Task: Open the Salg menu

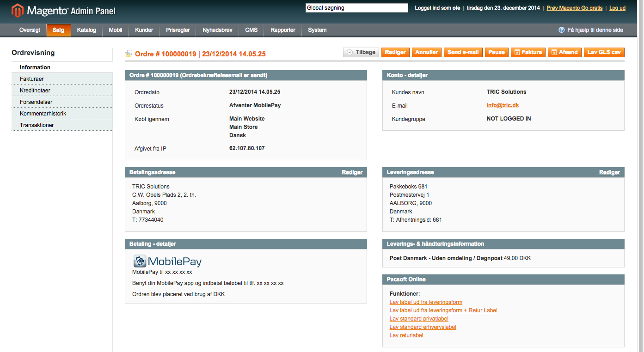Action: coord(58,30)
